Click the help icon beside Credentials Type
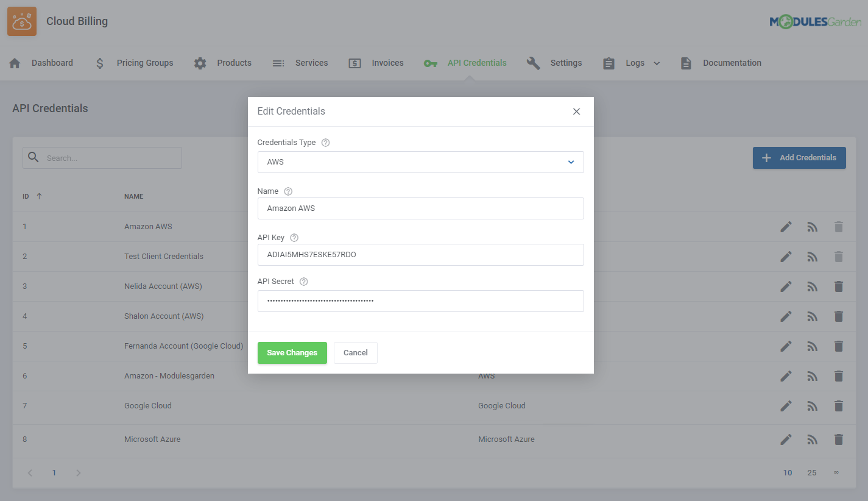868x501 pixels. click(x=325, y=143)
